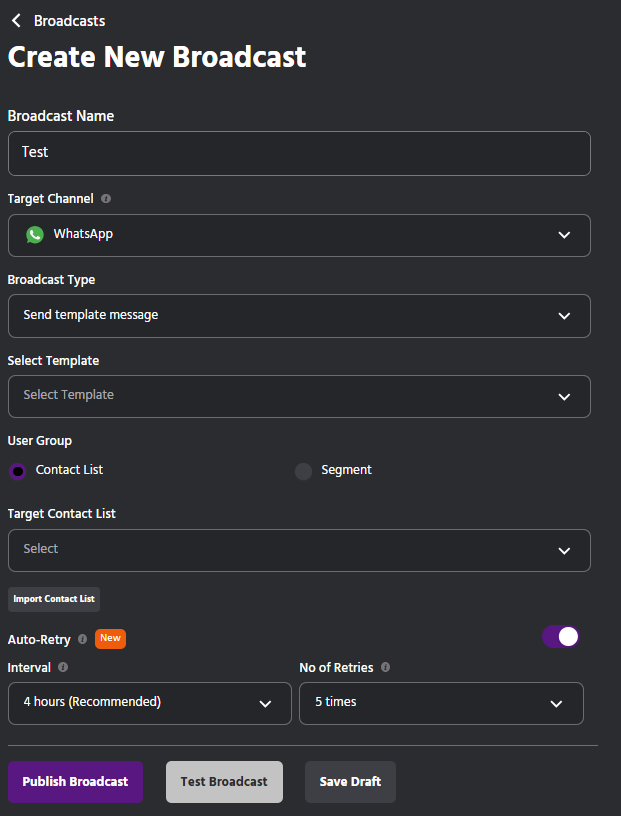Select the Segment radio button
The height and width of the screenshot is (816, 621).
point(303,471)
